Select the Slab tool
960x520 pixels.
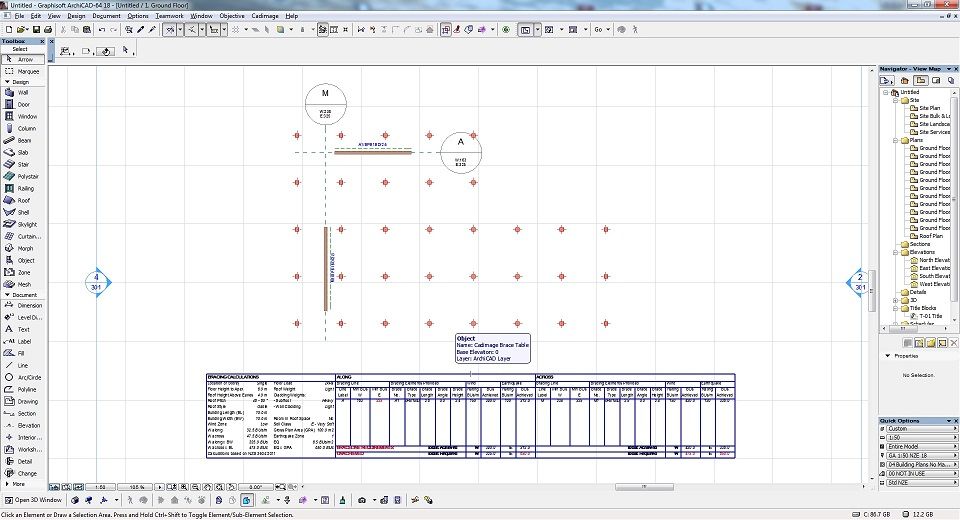click(23, 153)
